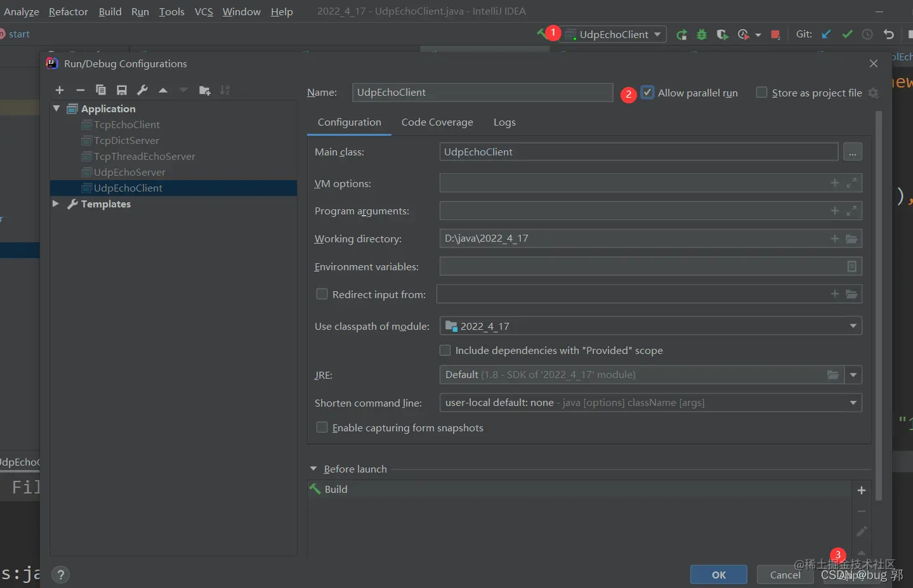Select the UdpEchoServer configuration
Viewport: 913px width, 588px height.
[x=129, y=172]
